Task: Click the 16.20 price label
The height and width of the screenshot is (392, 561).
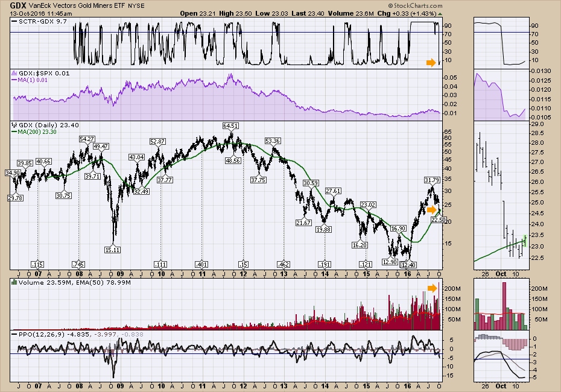Action: (x=360, y=245)
